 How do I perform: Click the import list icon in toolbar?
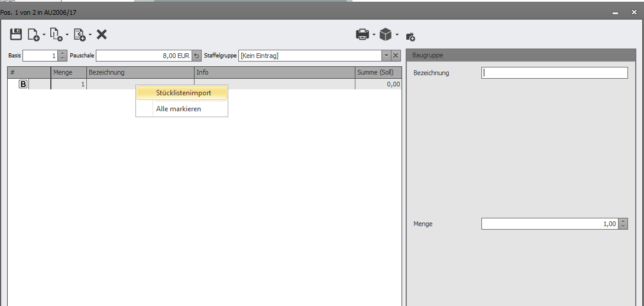coord(79,35)
